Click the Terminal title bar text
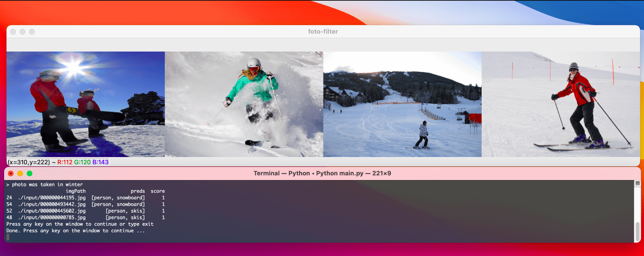This screenshot has height=256, width=644. pos(322,174)
